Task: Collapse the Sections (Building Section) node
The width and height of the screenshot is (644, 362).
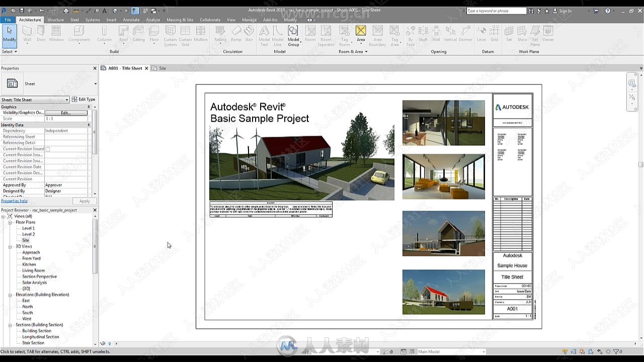Action: click(10, 325)
